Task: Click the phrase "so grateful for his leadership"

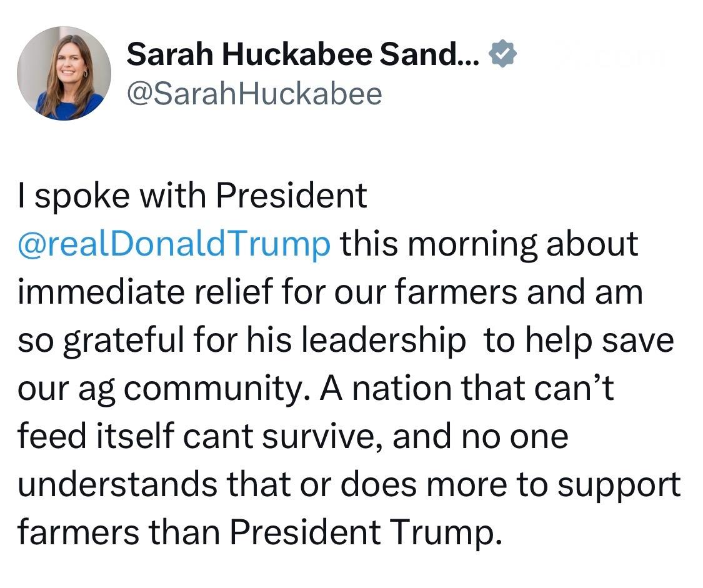Action: click(241, 341)
